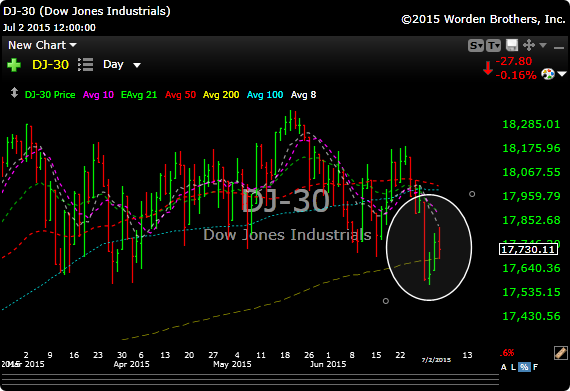The width and height of the screenshot is (570, 391).
Task: Switch scale to L (logarithmic)
Action: [513, 367]
